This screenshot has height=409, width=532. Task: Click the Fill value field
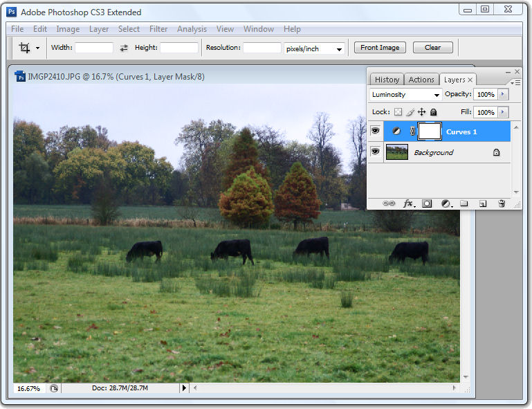click(x=486, y=112)
